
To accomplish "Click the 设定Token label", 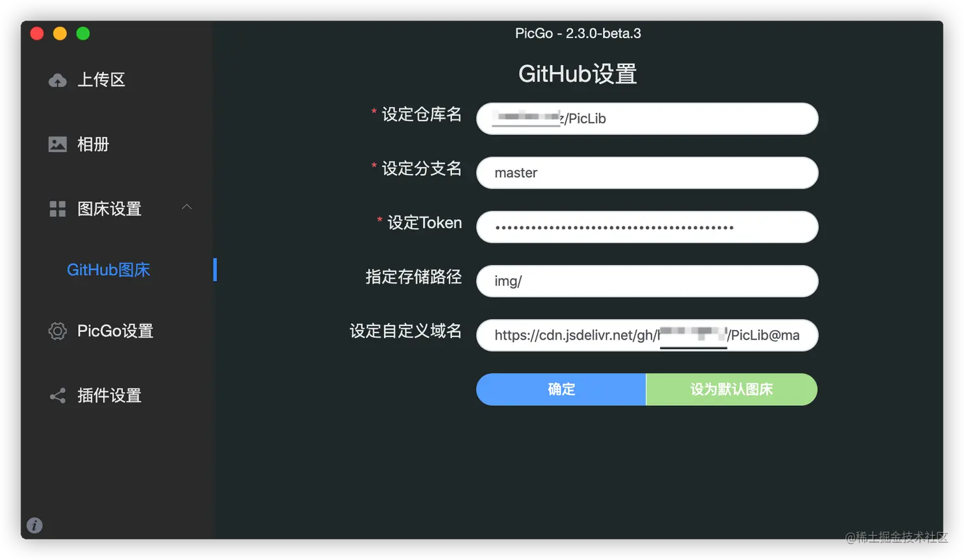I will click(425, 223).
